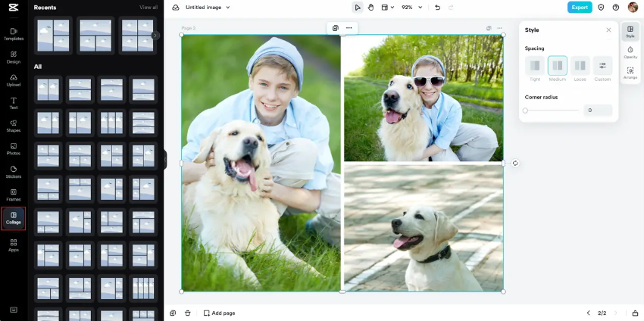Expand the Untitled image name dropdown
This screenshot has height=321, width=644.
pos(208,8)
